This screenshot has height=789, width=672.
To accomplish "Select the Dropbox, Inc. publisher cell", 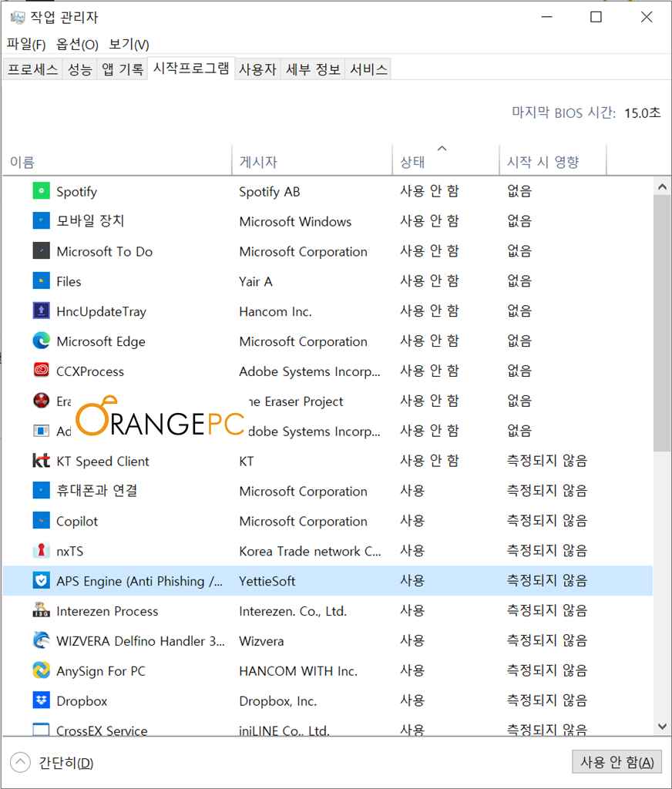I will click(278, 701).
